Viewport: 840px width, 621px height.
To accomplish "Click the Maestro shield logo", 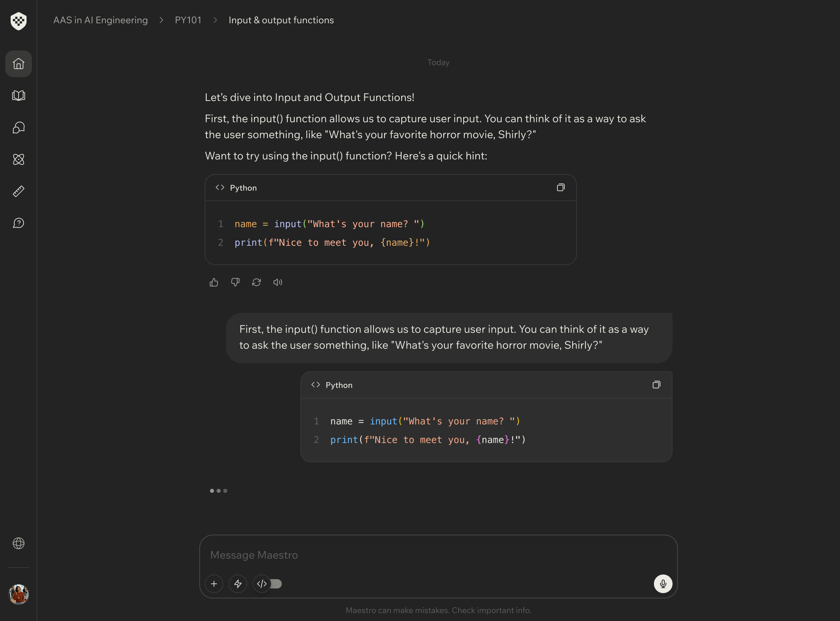I will (x=18, y=21).
